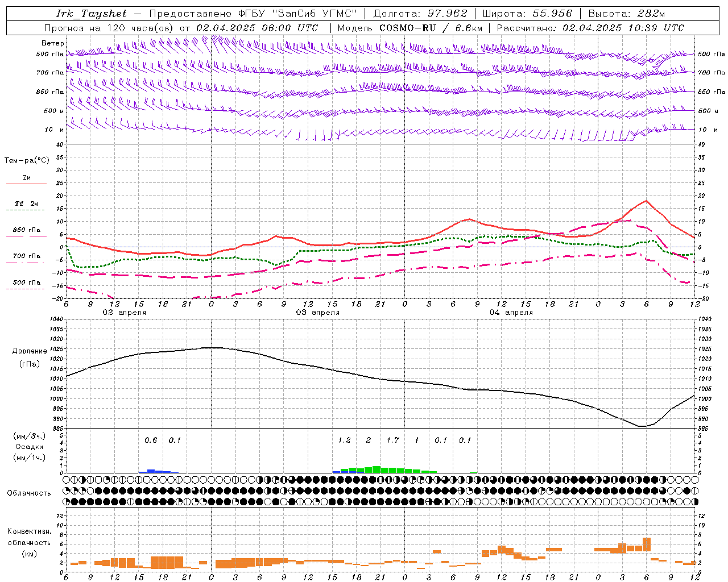Screen dimensions: 728x582
Task: Click the date label 02 апреля
Action: point(124,313)
